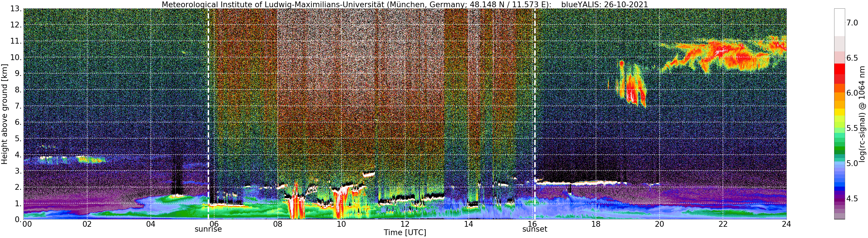Screen dimensions: 868x238
Task: Click the height tick label 9.
Action: [x=18, y=73]
